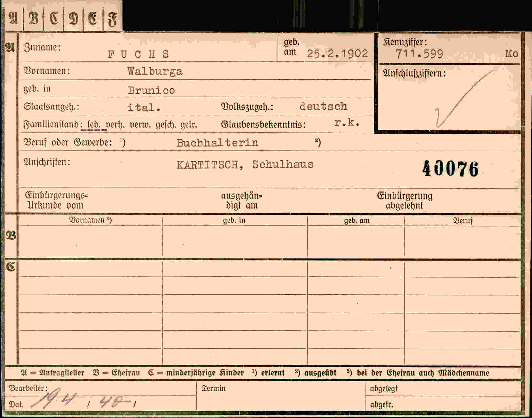Click the 'Bearbeiter:' label

(x=28, y=388)
